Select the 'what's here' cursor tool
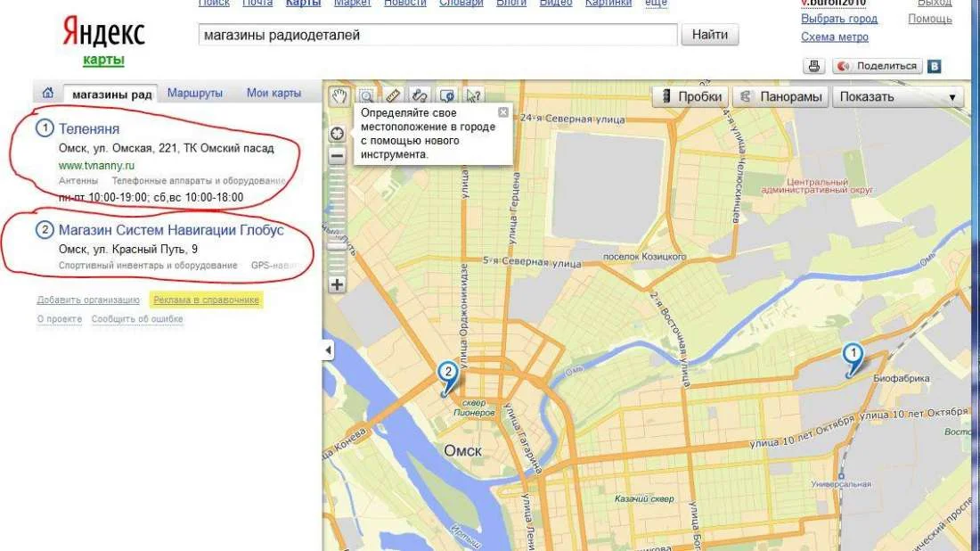 coord(473,95)
